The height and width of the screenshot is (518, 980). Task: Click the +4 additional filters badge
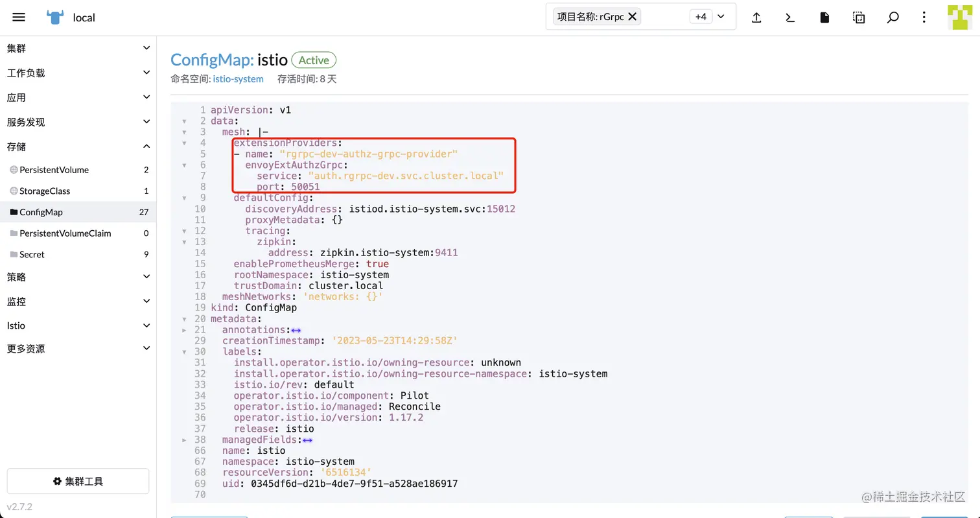click(x=701, y=17)
